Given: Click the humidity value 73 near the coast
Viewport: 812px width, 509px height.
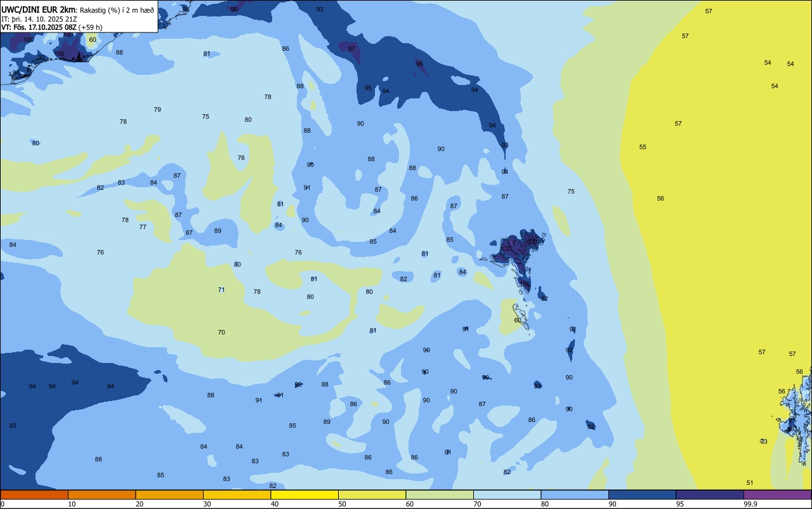Looking at the screenshot, I should pos(764,442).
